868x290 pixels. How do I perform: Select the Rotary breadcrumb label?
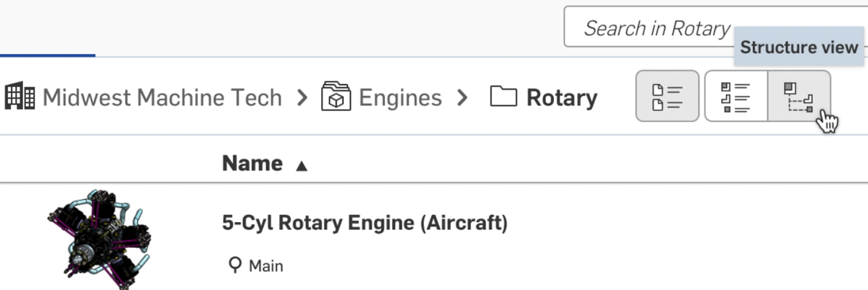pyautogui.click(x=561, y=98)
